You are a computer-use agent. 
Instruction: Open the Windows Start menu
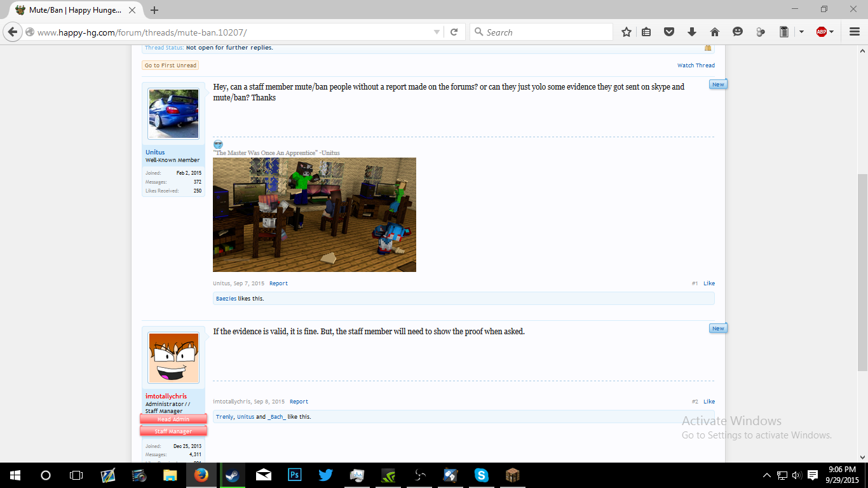click(x=15, y=475)
